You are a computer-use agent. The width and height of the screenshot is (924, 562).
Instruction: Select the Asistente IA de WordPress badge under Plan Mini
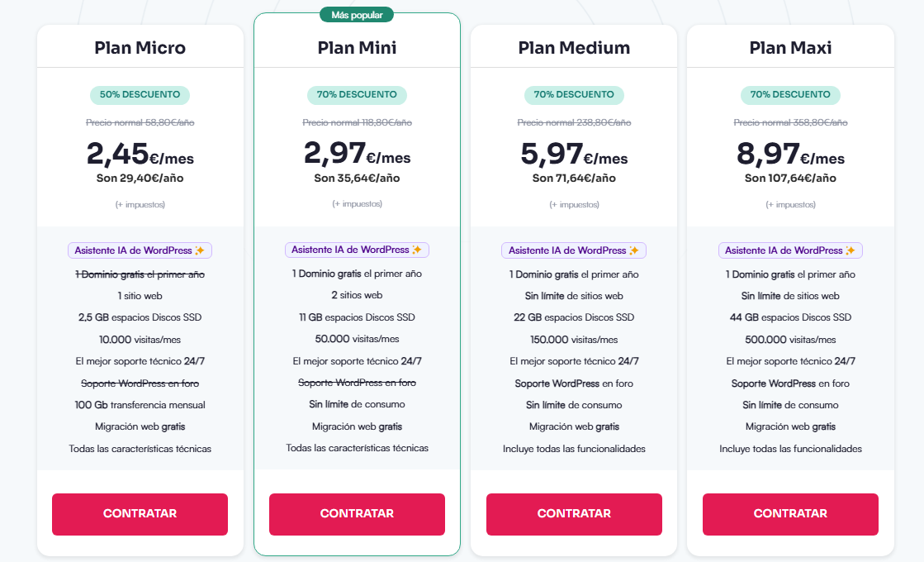[357, 249]
